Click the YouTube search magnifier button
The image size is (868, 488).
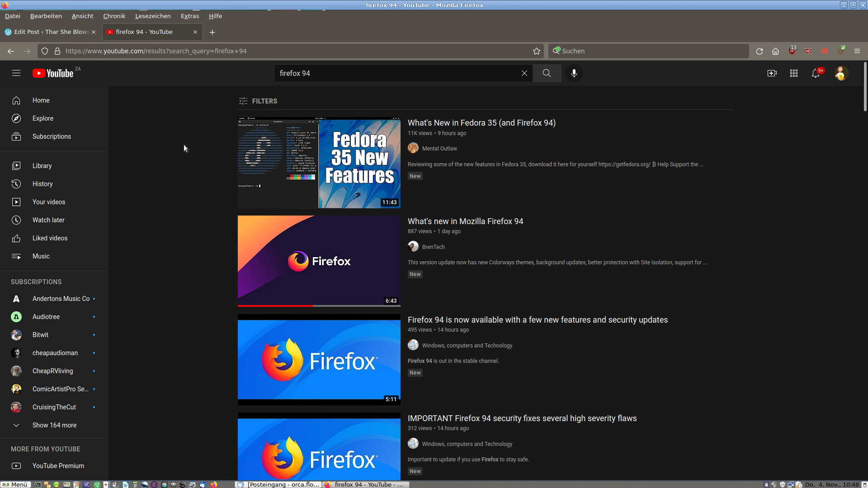point(547,73)
